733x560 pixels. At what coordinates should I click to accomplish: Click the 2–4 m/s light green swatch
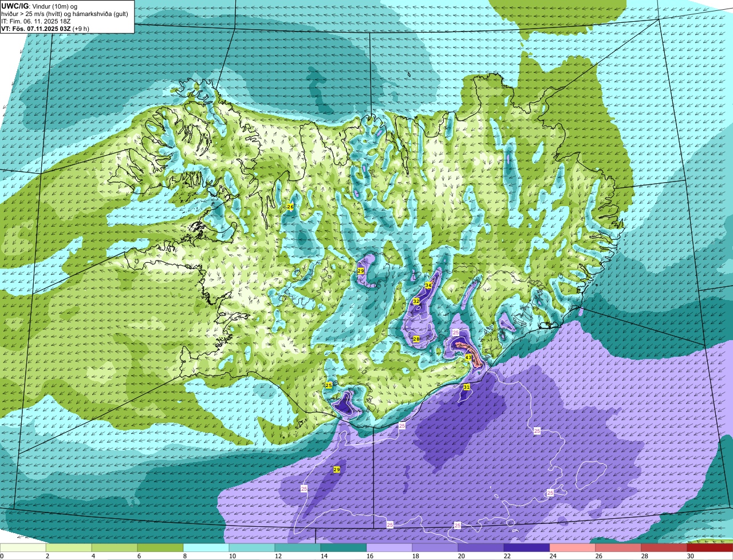click(69, 548)
